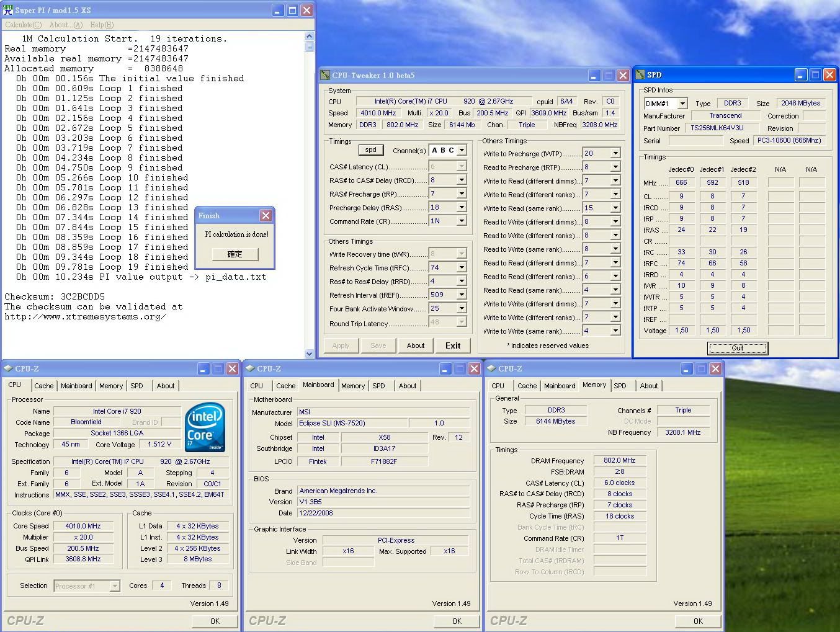The image size is (840, 632).
Task: Click the BIOS version V1.3B5 value
Action: (x=383, y=502)
